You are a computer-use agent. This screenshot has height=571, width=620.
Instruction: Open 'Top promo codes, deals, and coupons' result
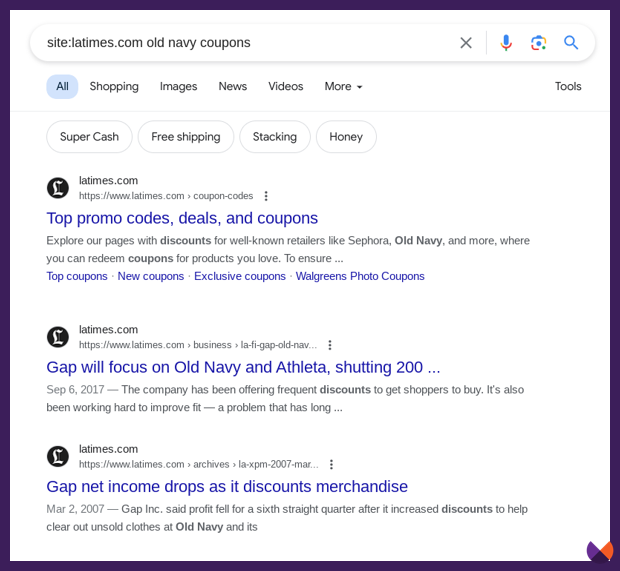click(182, 218)
